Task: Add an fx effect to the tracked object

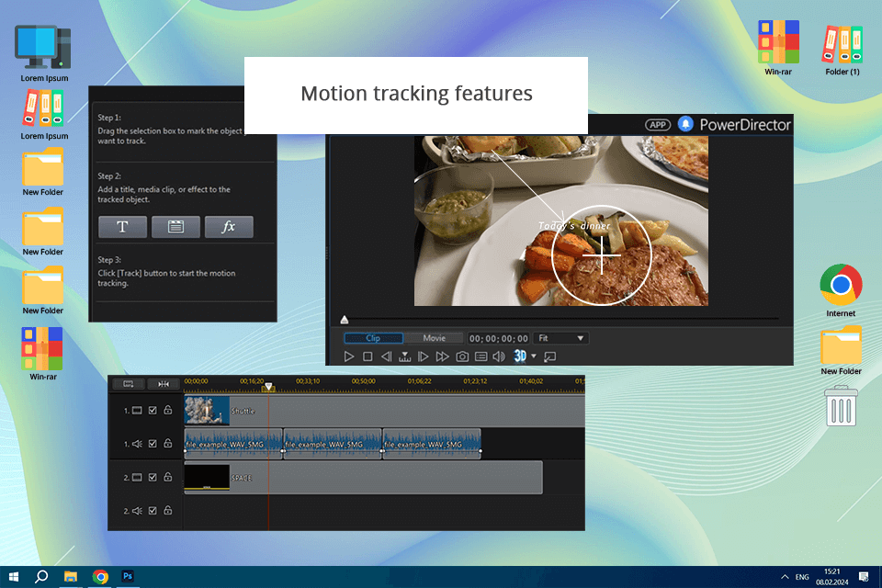Action: point(229,228)
